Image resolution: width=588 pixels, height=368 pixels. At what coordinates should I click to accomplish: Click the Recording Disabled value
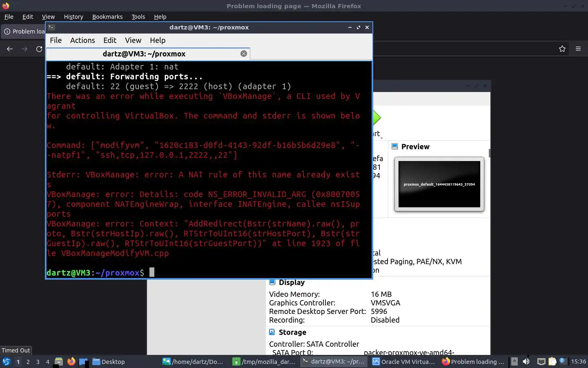pyautogui.click(x=385, y=320)
